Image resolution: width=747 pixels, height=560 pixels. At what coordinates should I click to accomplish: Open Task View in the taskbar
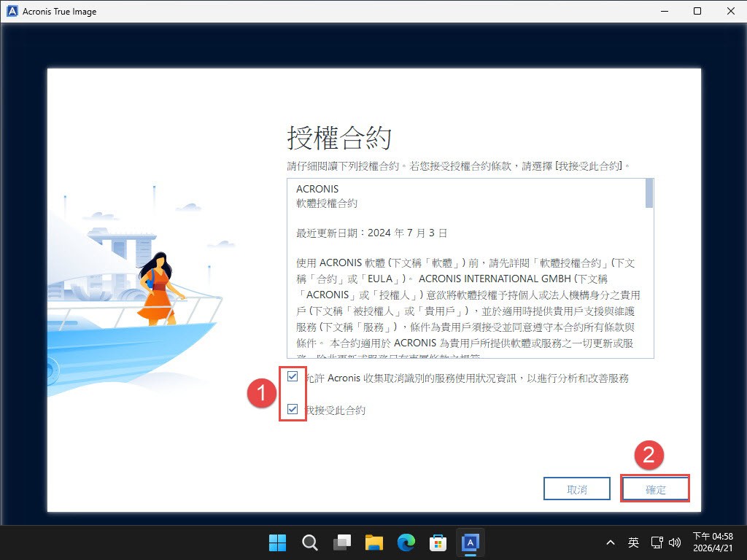pos(342,542)
